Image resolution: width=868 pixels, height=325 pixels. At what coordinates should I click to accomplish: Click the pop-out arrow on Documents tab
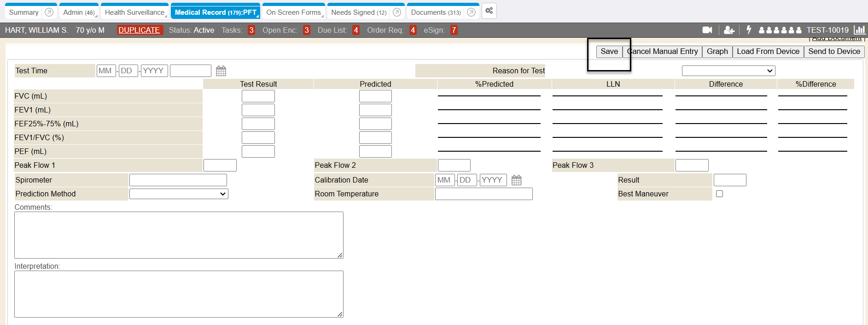[x=471, y=12]
